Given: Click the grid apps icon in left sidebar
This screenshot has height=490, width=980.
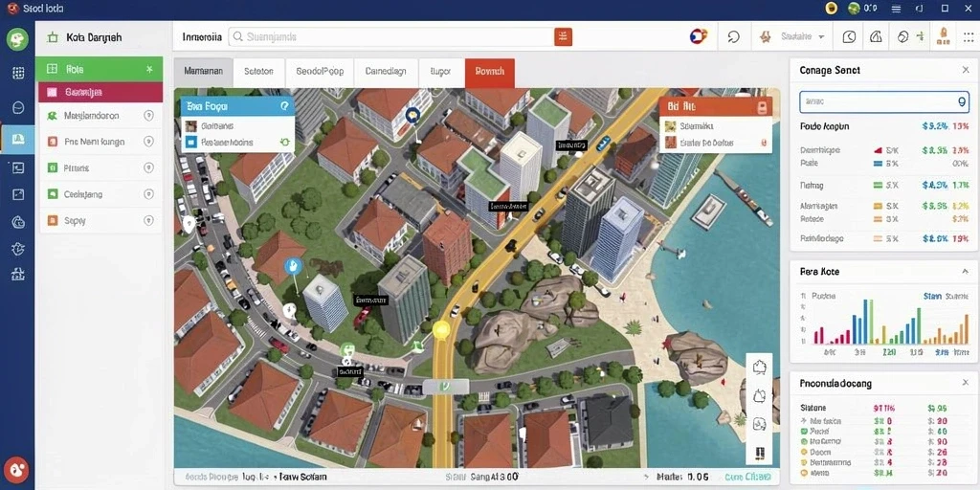Looking at the screenshot, I should 18,73.
